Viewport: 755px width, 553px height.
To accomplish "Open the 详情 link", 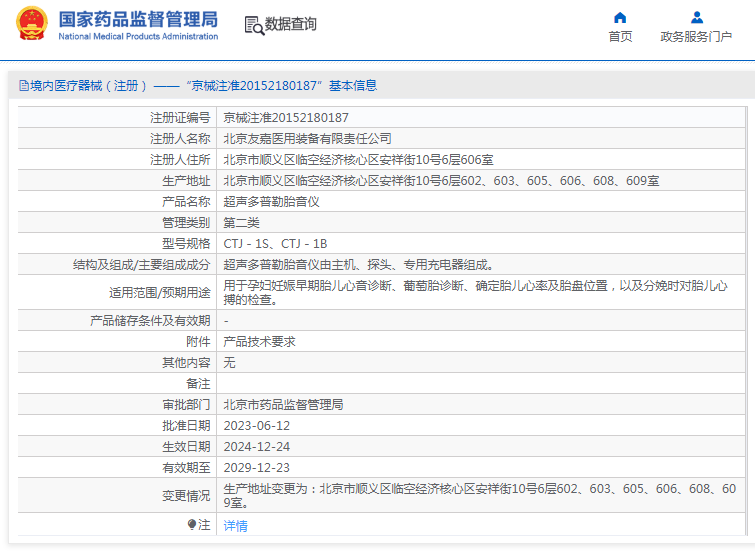I will click(235, 526).
